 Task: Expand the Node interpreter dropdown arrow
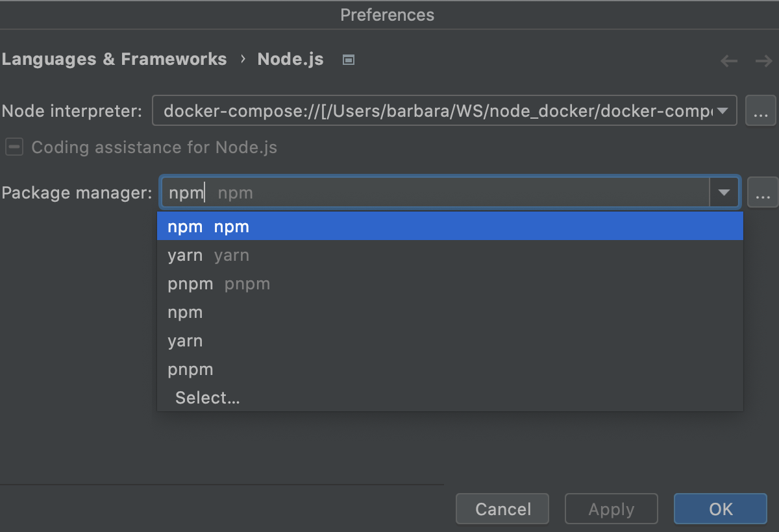pos(724,111)
